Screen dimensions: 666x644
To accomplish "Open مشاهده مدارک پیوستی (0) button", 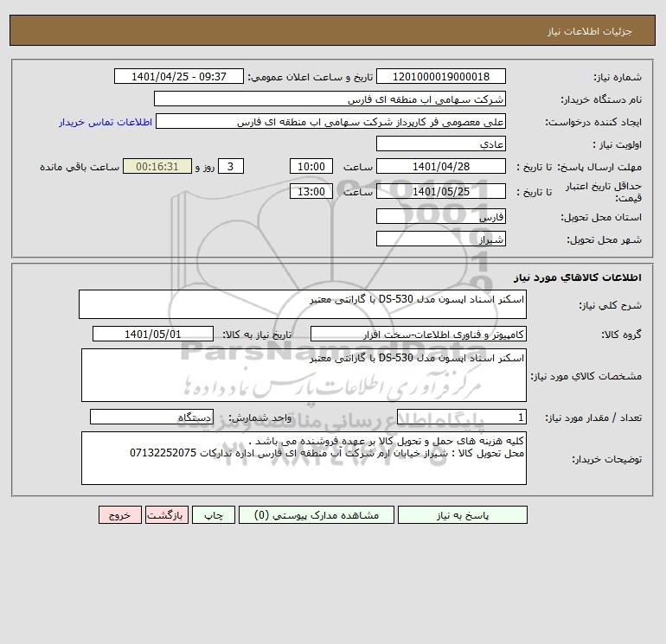I will click(317, 515).
